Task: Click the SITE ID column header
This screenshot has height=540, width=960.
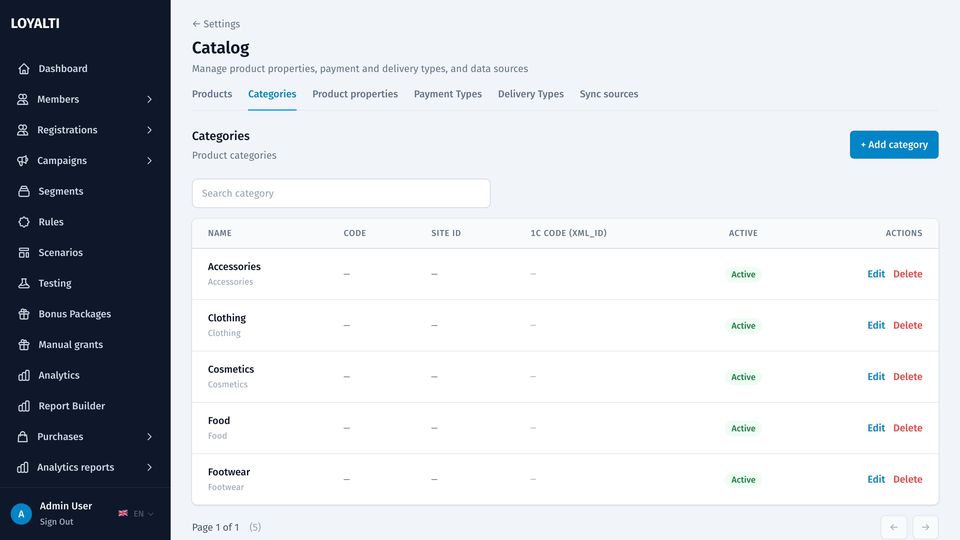Action: pyautogui.click(x=446, y=233)
